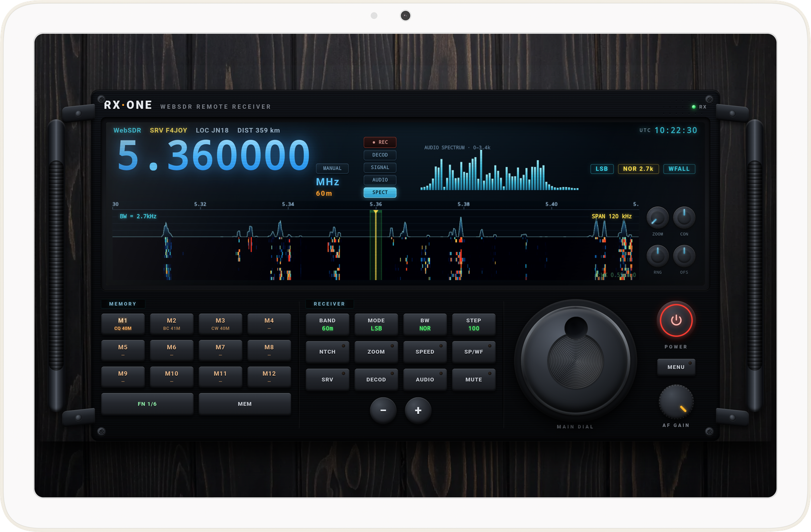Recall memory M1 CQ 40M
The height and width of the screenshot is (532, 811).
pos(123,324)
